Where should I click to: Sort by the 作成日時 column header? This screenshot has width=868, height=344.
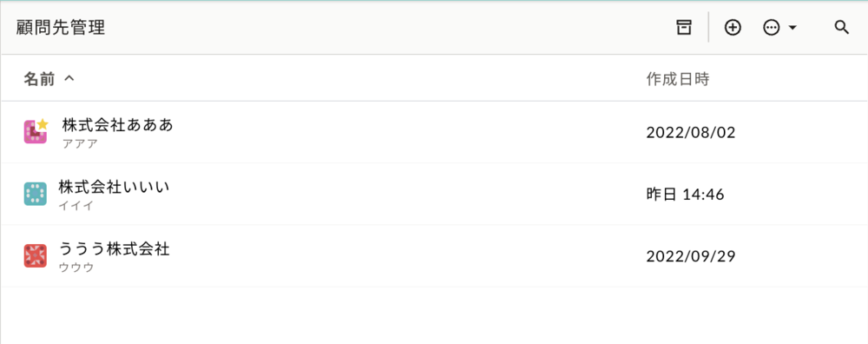click(678, 79)
